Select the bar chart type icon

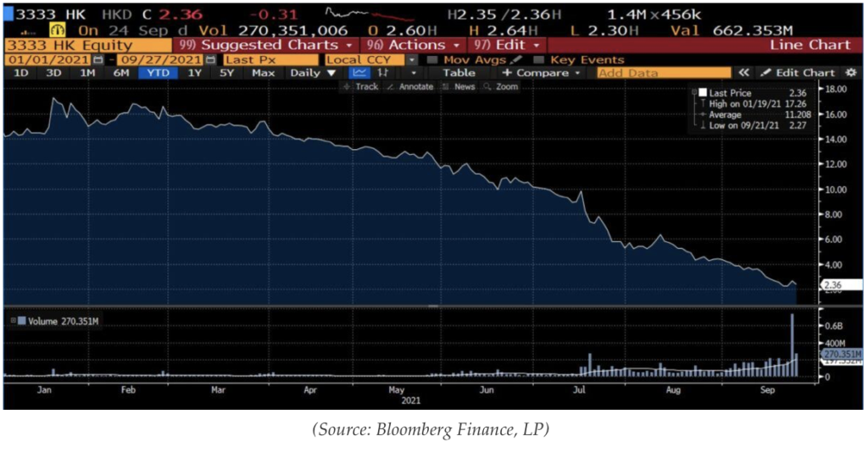[x=382, y=73]
